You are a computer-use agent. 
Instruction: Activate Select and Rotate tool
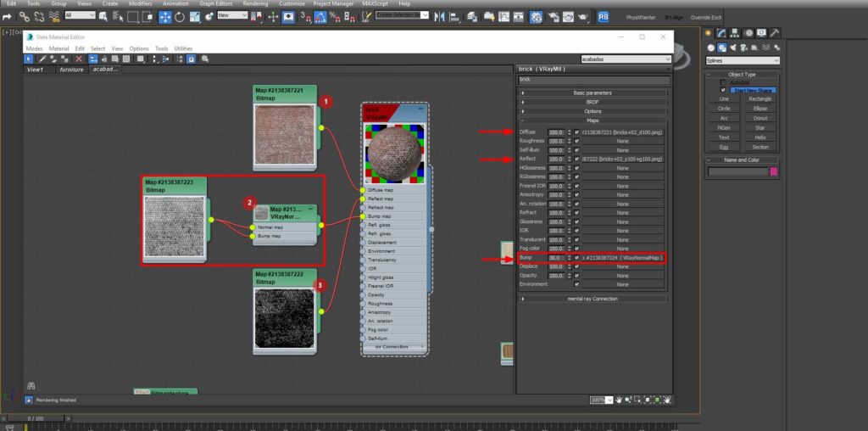pyautogui.click(x=180, y=17)
